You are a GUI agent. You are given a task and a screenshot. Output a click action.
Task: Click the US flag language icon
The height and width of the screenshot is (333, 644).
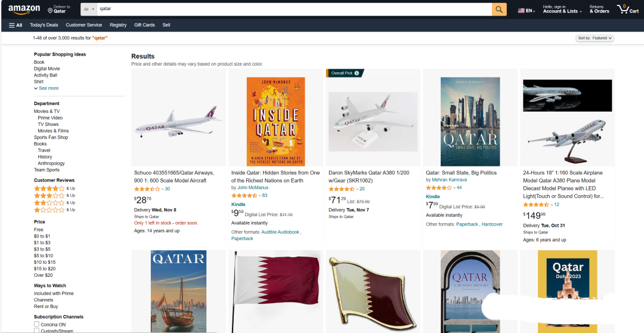[x=521, y=10]
